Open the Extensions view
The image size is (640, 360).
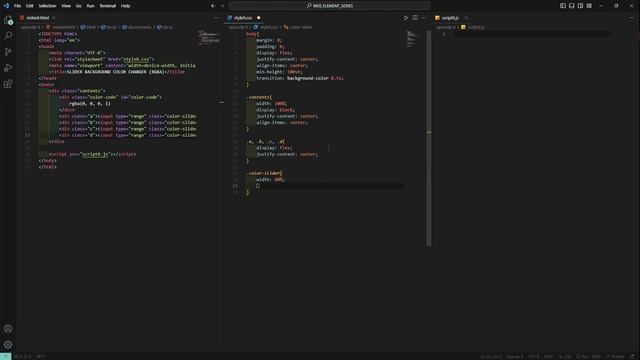[8, 84]
